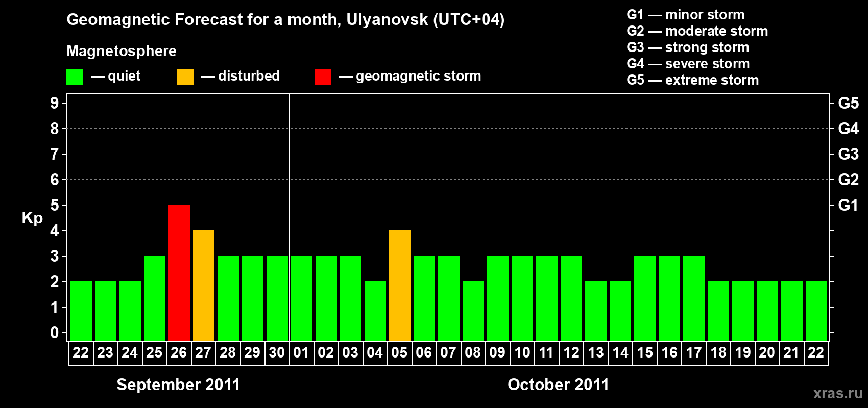
Task: Click the G1 label on the right axis
Action: (x=848, y=205)
